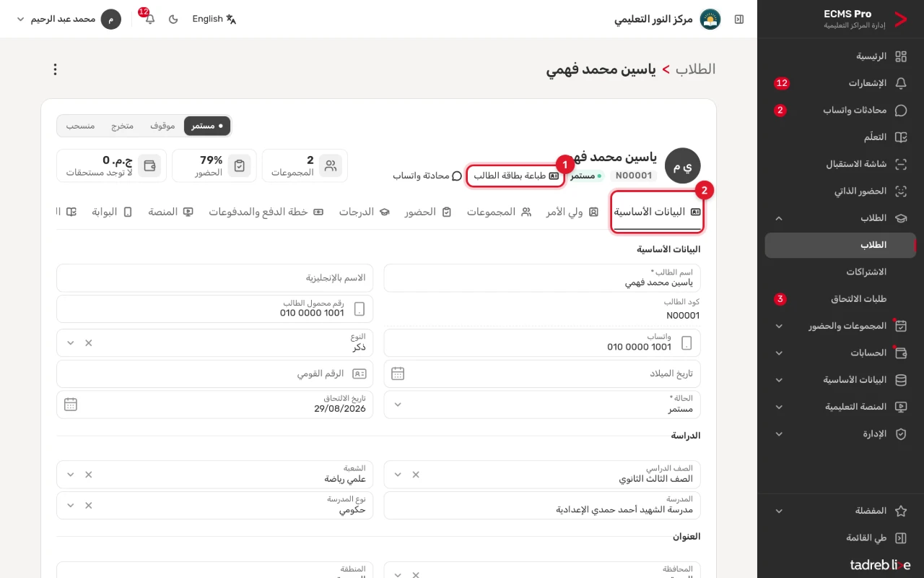The height and width of the screenshot is (578, 924).
Task: Set student status to موقوف
Action: [x=162, y=126]
